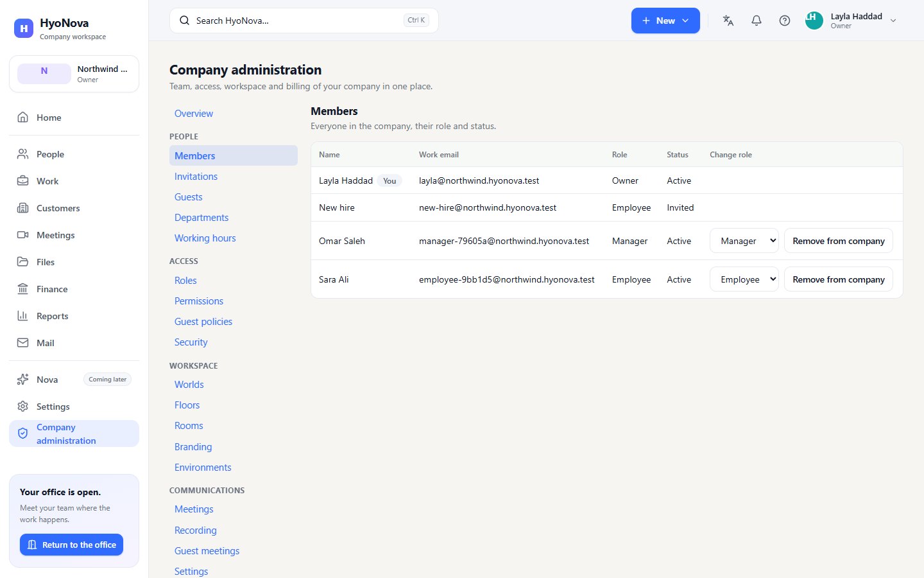Click the Omar Saleh name cell
This screenshot has height=578, width=924.
(342, 241)
